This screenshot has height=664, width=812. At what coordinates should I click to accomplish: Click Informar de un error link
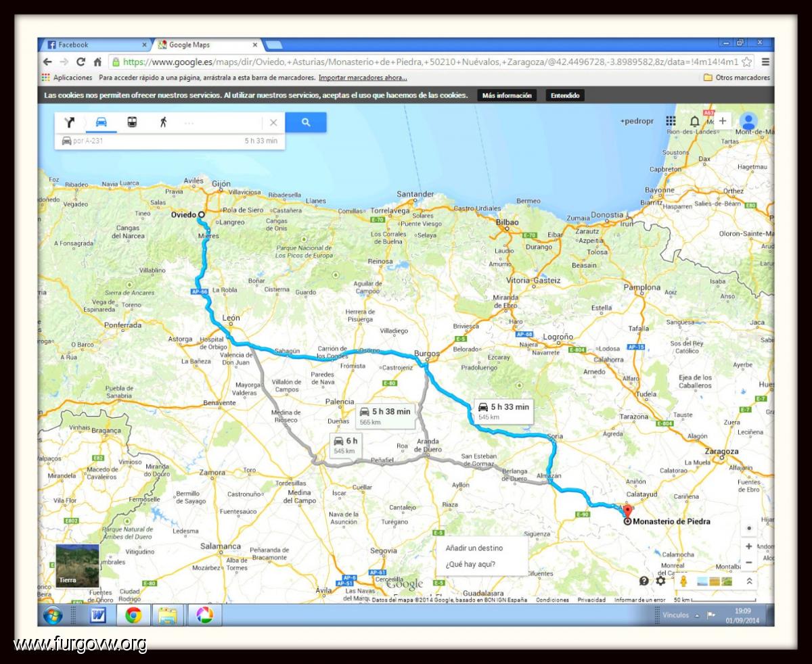[x=639, y=600]
